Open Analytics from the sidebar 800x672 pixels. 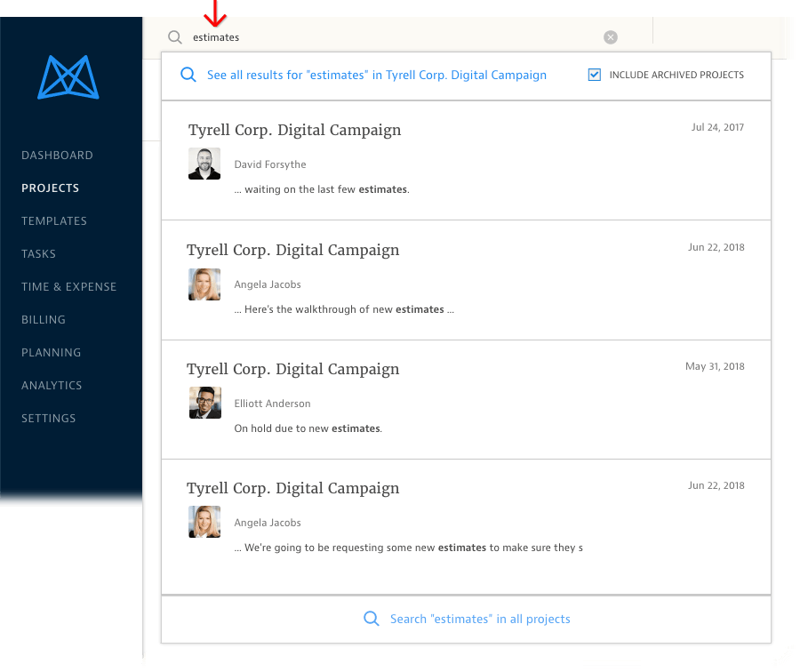[52, 386]
